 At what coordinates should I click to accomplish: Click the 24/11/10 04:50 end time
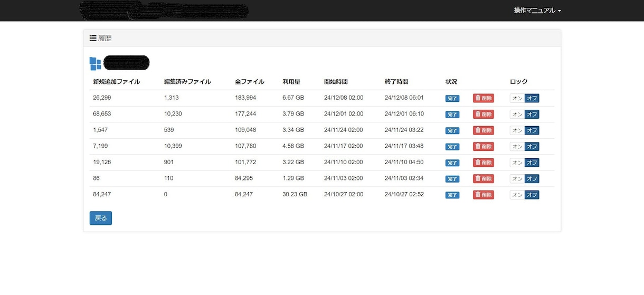(x=404, y=162)
